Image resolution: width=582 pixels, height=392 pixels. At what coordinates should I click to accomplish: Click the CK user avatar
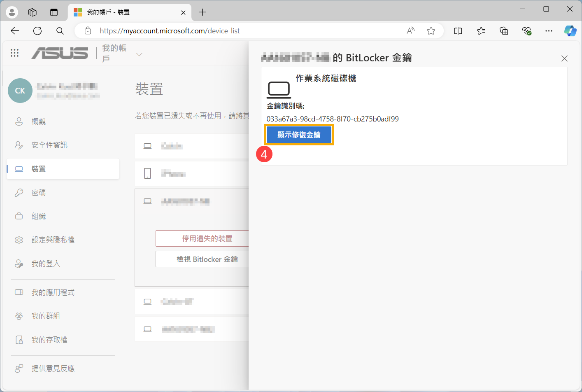pyautogui.click(x=20, y=91)
